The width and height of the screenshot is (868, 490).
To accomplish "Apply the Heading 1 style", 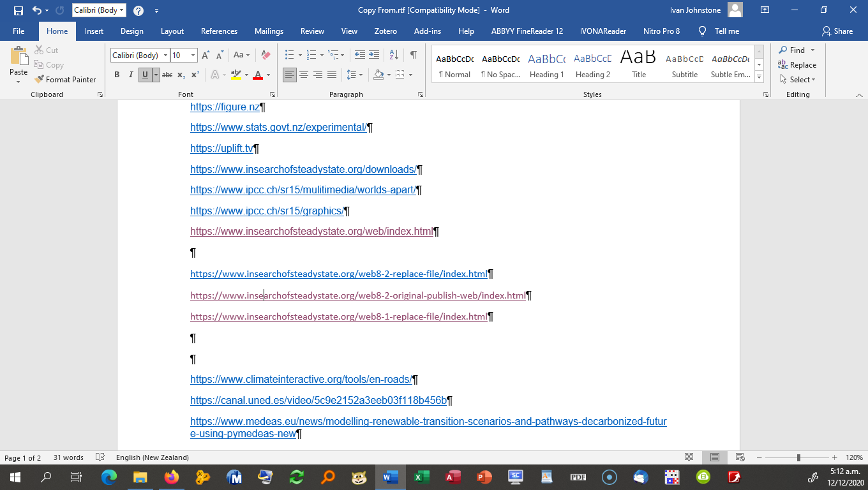I will coord(547,65).
